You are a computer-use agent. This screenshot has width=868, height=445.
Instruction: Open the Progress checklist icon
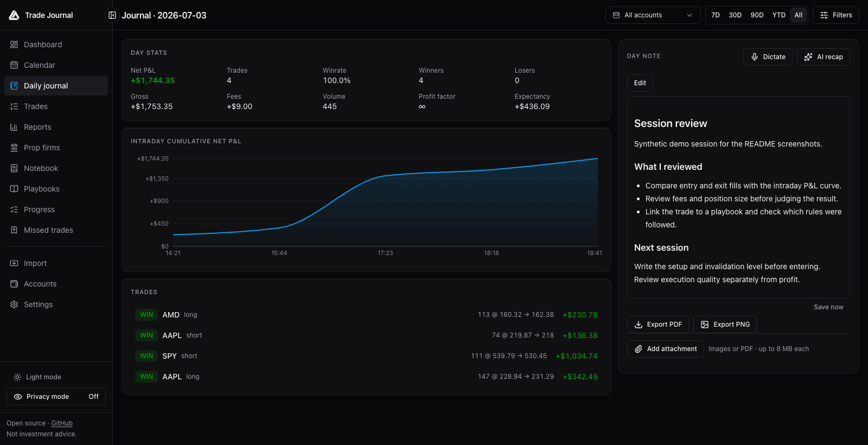click(14, 209)
